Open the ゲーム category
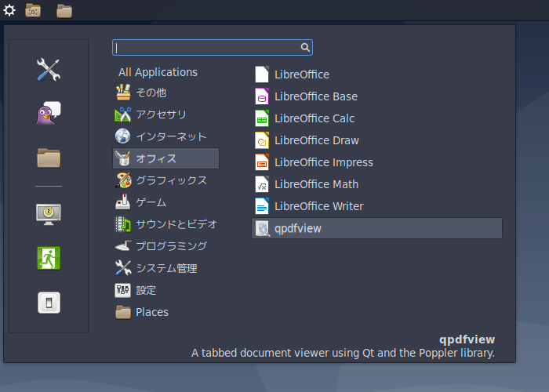The height and width of the screenshot is (392, 549). pos(165,202)
